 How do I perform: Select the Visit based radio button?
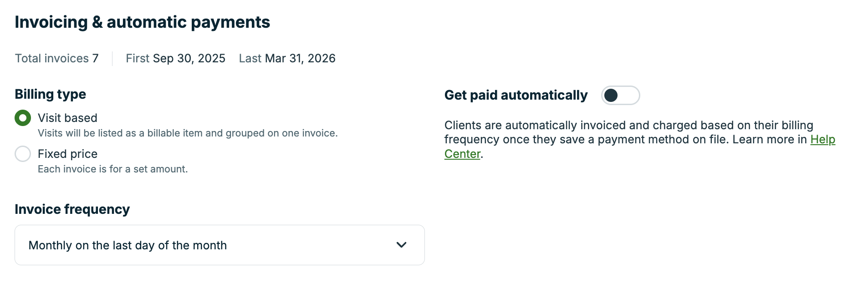pos(23,118)
